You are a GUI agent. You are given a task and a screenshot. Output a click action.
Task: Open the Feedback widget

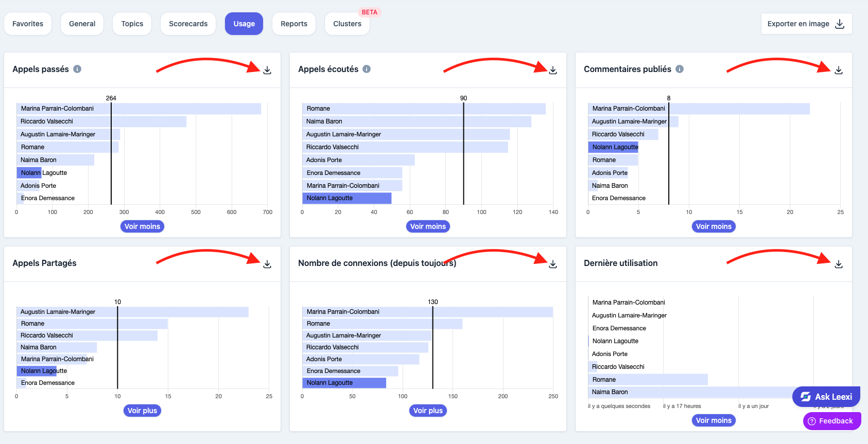point(832,421)
